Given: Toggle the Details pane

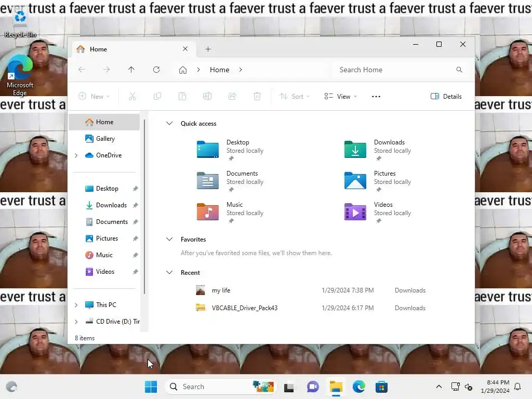Looking at the screenshot, I should point(446,96).
